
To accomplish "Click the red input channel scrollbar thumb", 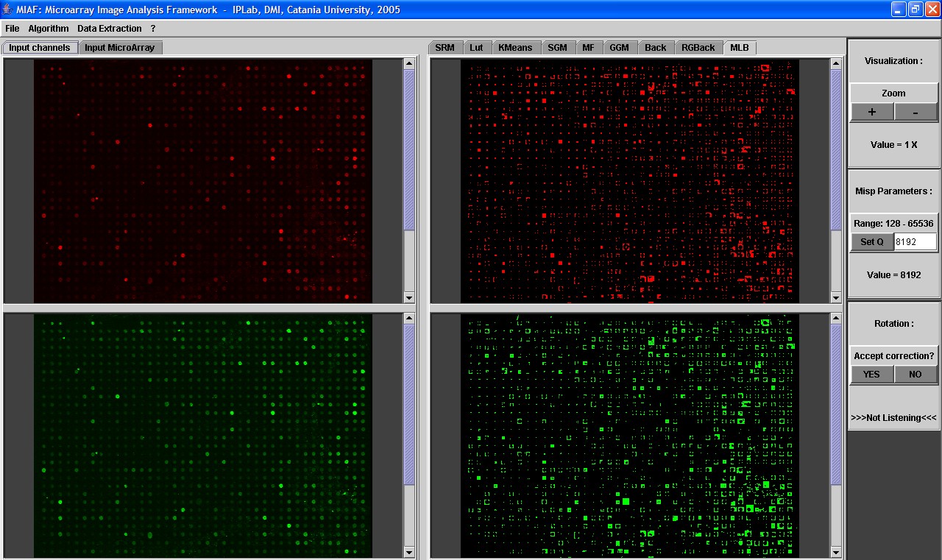I will [x=409, y=151].
